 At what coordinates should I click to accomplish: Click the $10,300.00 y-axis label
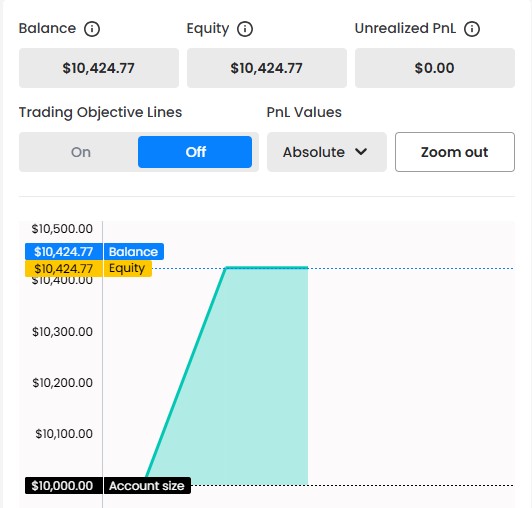(62, 332)
